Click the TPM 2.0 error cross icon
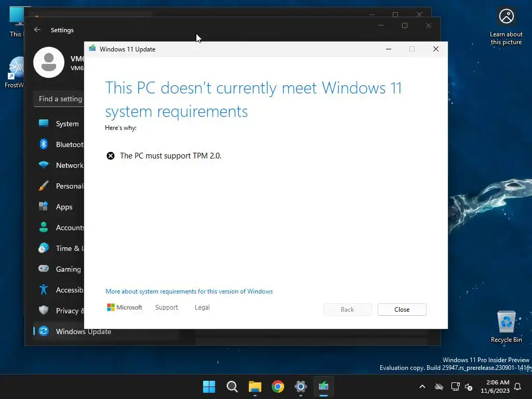The height and width of the screenshot is (399, 532). click(111, 156)
